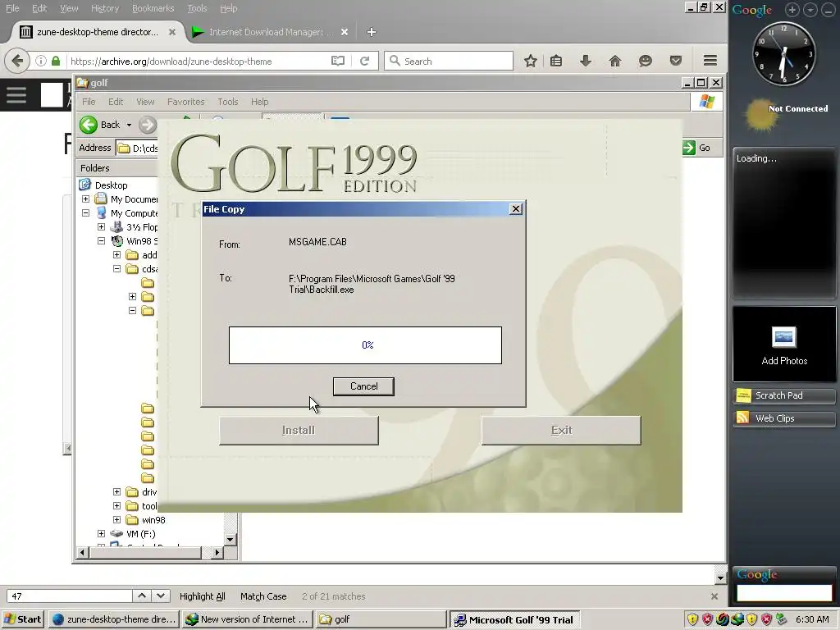This screenshot has width=840, height=630.
Task: Open View menu in golf Explorer window
Action: pyautogui.click(x=145, y=102)
